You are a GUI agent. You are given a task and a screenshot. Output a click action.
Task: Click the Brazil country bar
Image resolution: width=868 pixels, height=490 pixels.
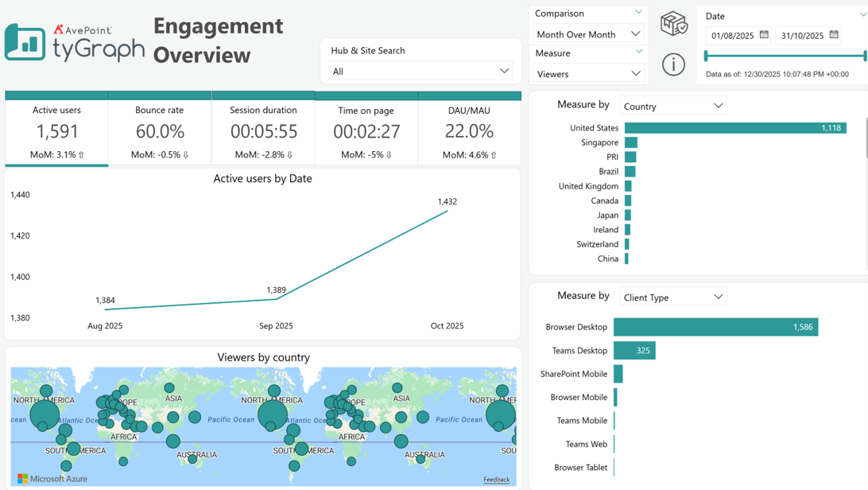coord(630,171)
